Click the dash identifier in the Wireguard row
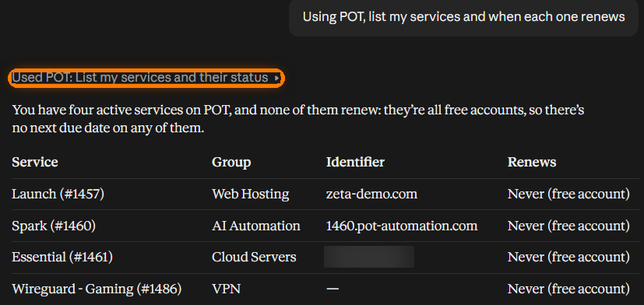This screenshot has width=644, height=305. point(333,289)
